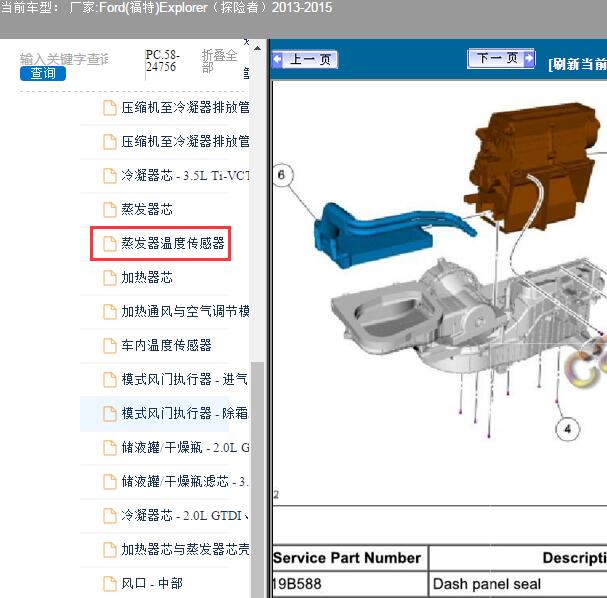Open 冷凝器芯 - 2.0L GTDI item
Image resolution: width=607 pixels, height=598 pixels.
click(x=185, y=516)
